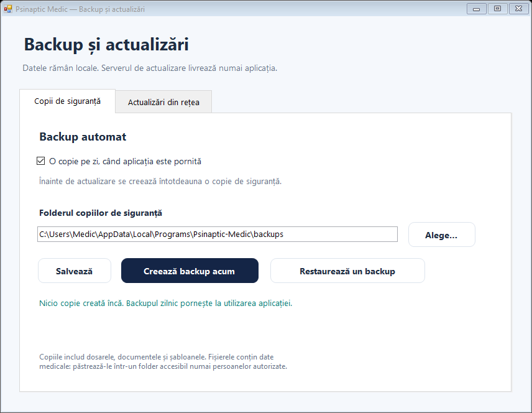Click the Psinaptic Medic app icon in title bar
This screenshot has width=532, height=413.
coord(8,9)
